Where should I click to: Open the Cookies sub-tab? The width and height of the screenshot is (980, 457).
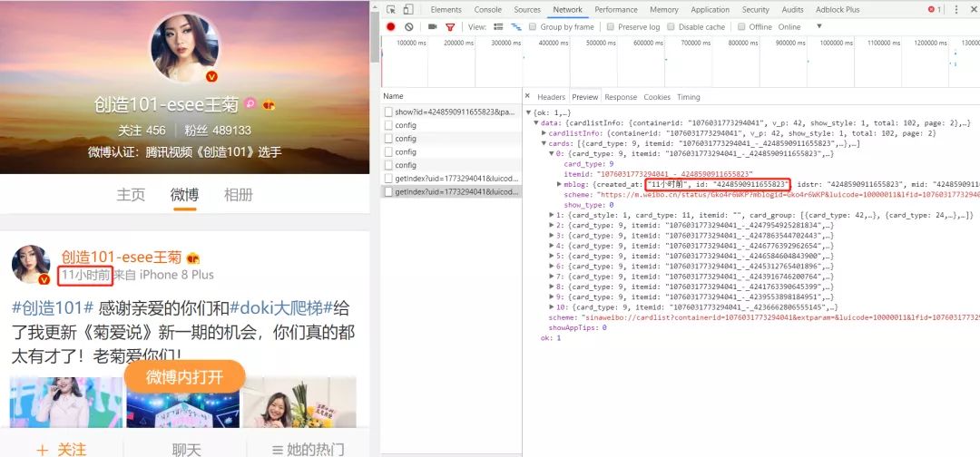click(657, 97)
